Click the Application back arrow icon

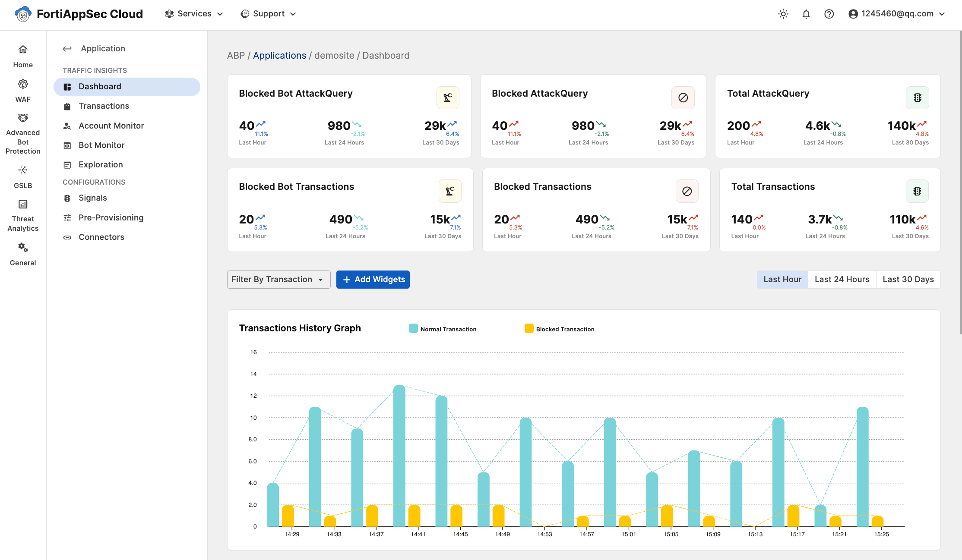coord(67,49)
